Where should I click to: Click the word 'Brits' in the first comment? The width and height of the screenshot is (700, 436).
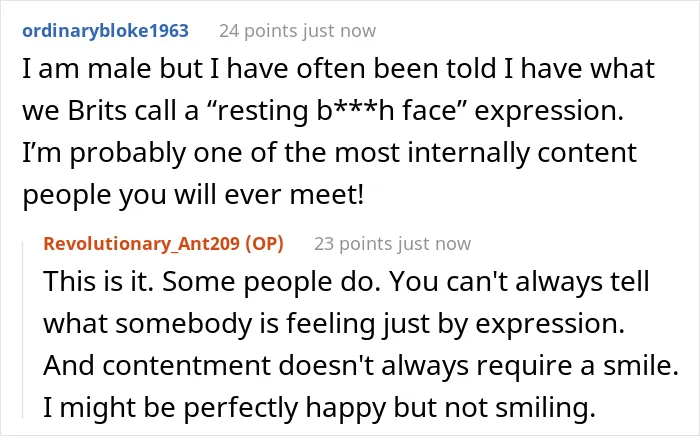97,110
